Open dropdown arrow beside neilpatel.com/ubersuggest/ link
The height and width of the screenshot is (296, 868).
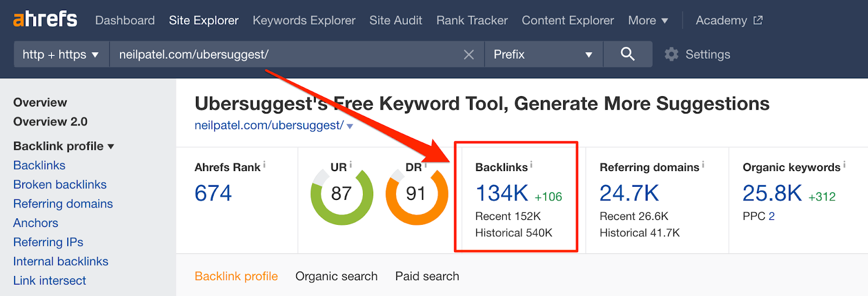pos(350,126)
